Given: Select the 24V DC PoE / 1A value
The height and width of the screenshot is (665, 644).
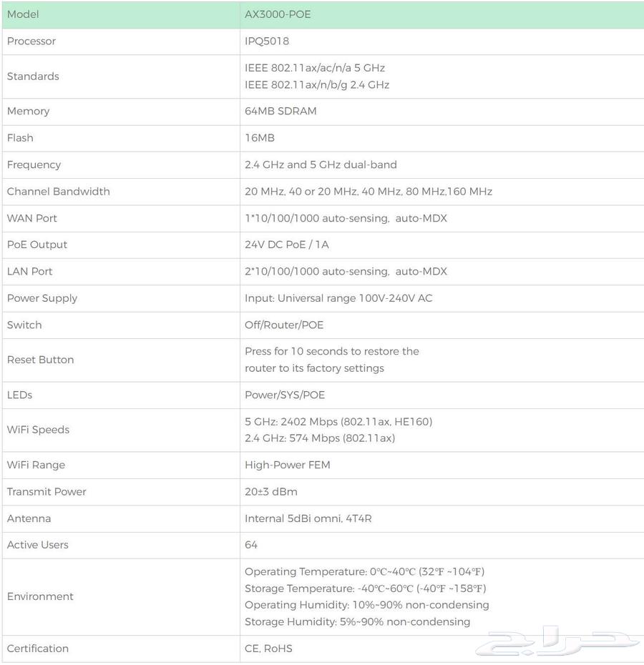Looking at the screenshot, I should click(287, 245).
